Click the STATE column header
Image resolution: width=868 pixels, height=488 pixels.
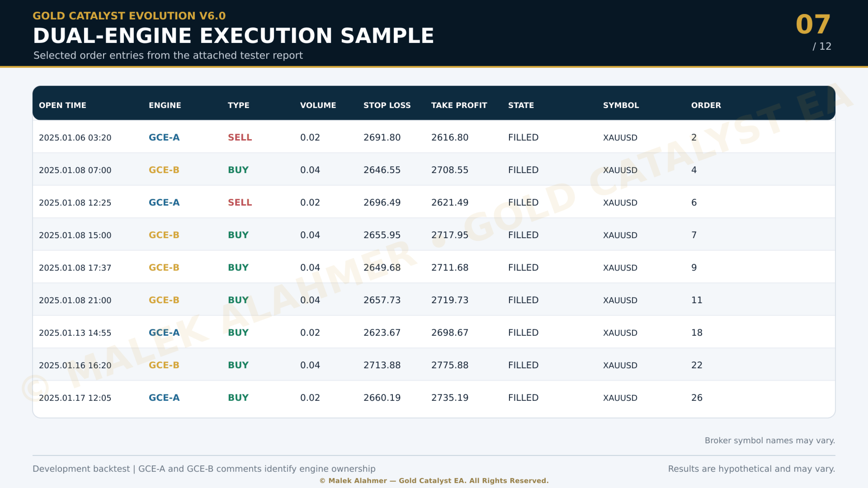tap(521, 105)
